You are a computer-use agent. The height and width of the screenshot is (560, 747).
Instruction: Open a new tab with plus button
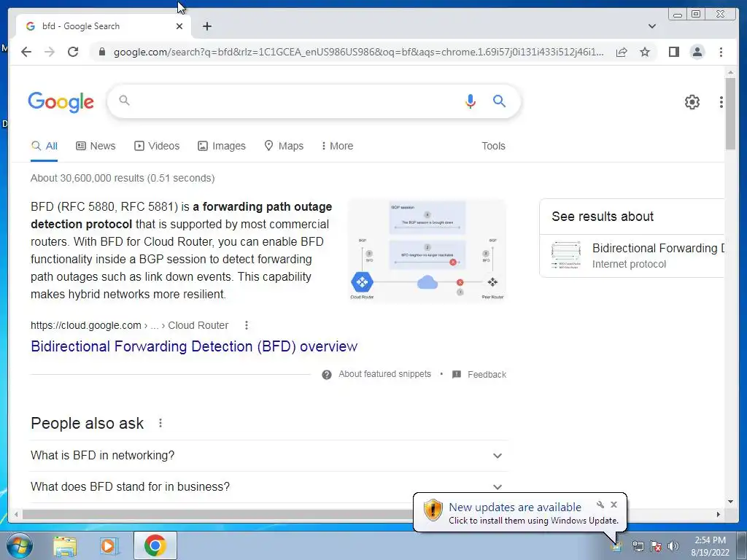(x=206, y=26)
